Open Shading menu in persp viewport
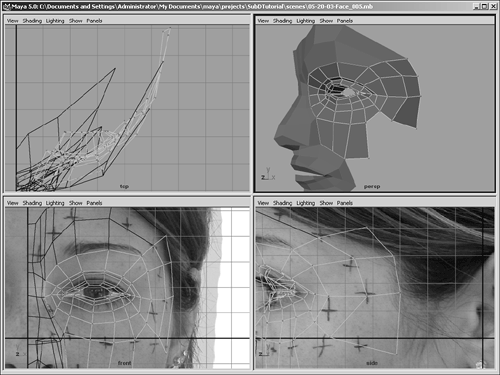 click(x=282, y=21)
